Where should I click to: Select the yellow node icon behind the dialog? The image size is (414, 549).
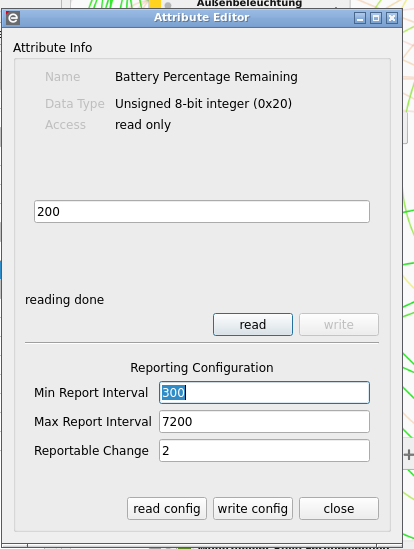click(155, 4)
